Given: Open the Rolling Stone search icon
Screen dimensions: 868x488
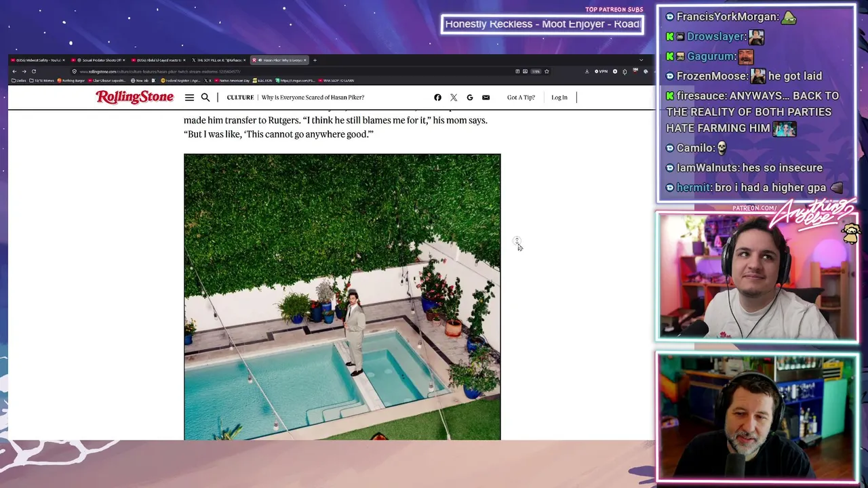Looking at the screenshot, I should click(205, 98).
